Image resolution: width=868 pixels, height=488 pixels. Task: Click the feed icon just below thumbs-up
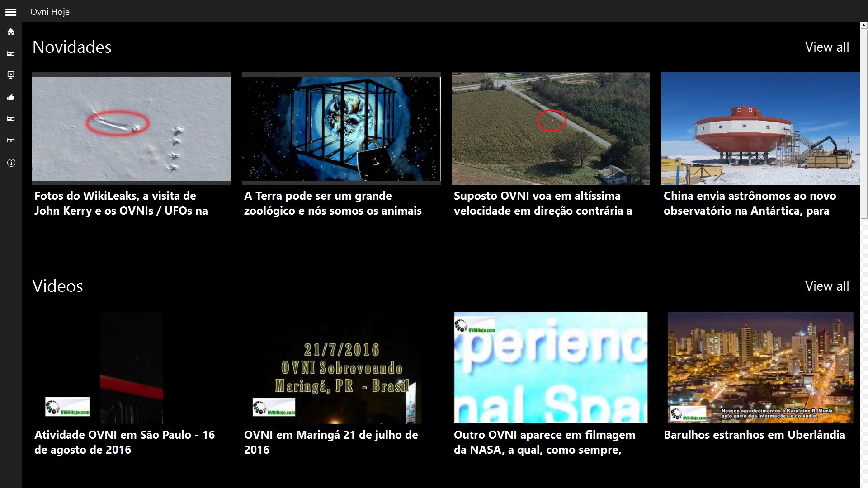click(11, 119)
